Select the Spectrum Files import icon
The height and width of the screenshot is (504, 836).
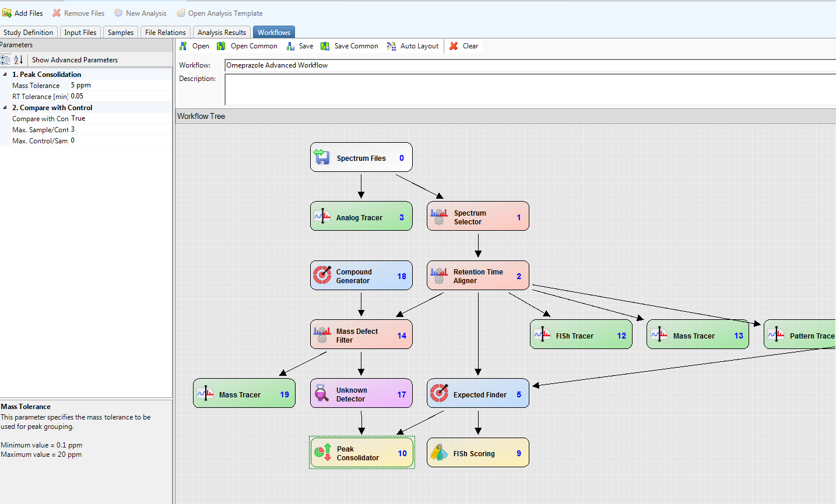(322, 157)
